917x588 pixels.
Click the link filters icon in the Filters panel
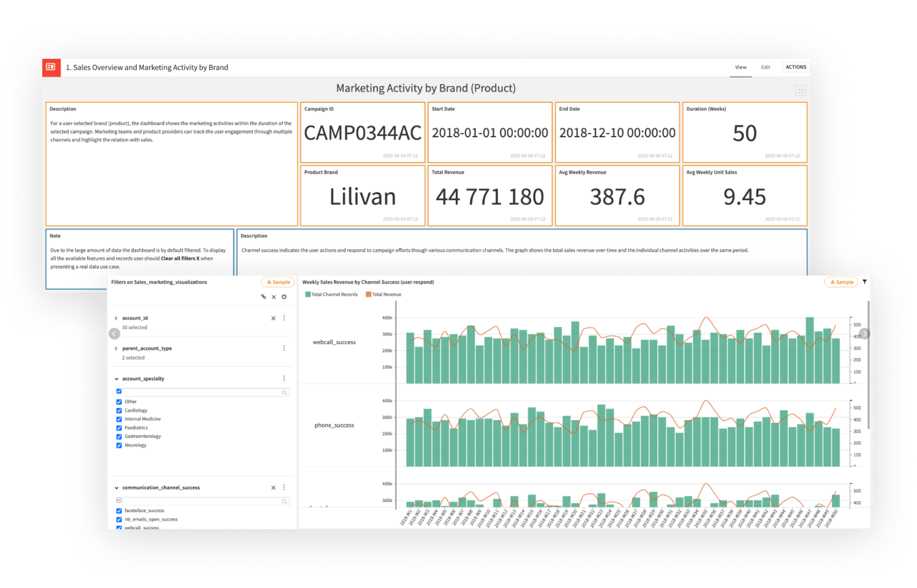pyautogui.click(x=263, y=296)
